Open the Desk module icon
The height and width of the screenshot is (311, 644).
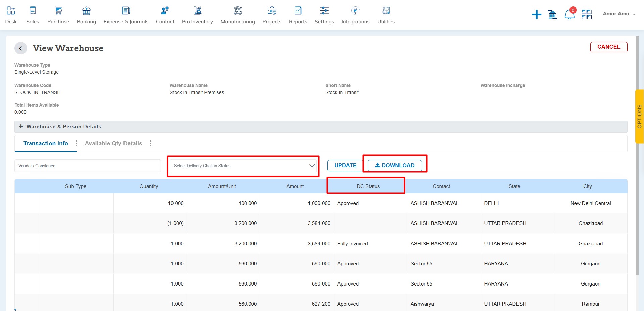coord(11,11)
